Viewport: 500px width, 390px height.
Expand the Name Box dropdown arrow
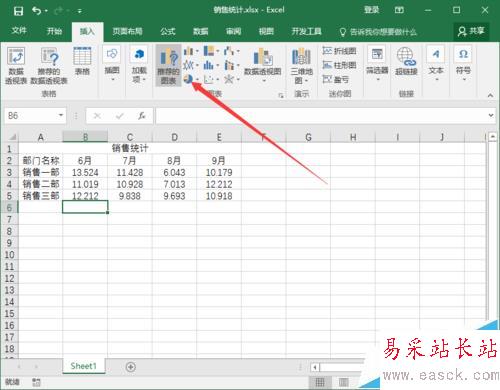(x=61, y=115)
